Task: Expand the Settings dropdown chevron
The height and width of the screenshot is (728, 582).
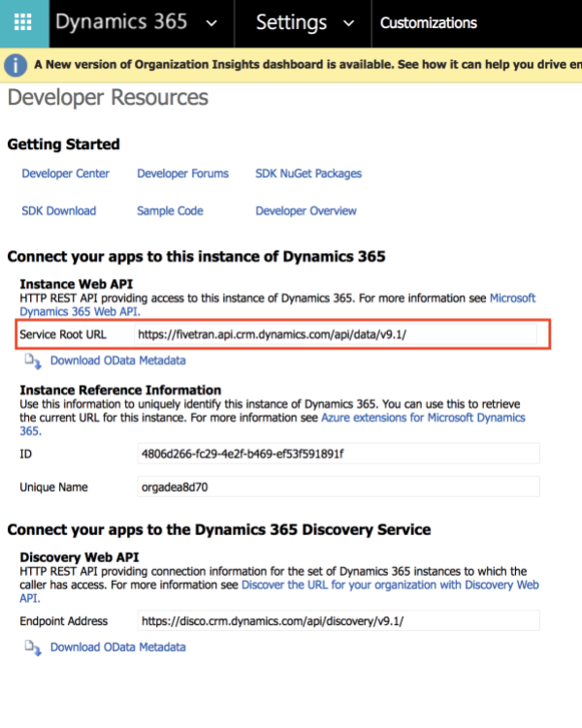Action: click(349, 23)
